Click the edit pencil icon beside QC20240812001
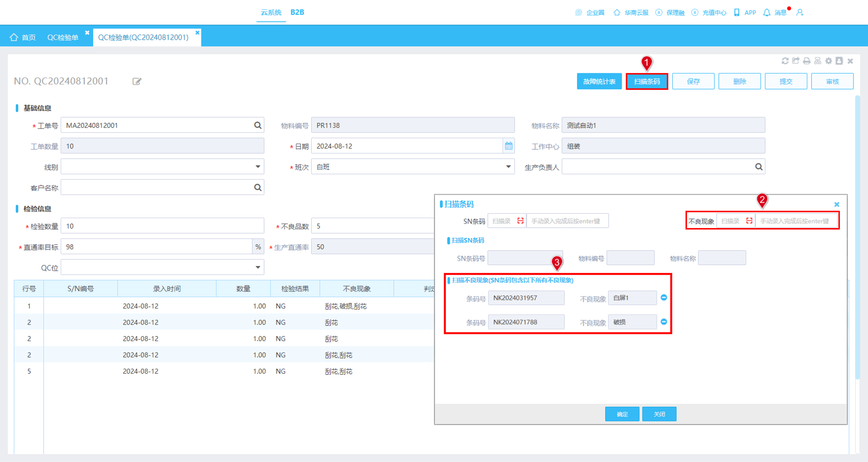Image resolution: width=868 pixels, height=462 pixels. [x=137, y=81]
